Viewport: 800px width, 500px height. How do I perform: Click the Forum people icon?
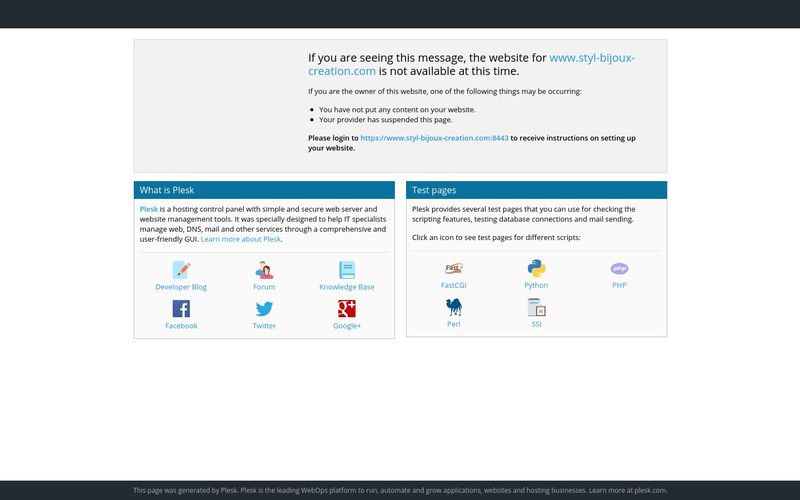pos(264,270)
